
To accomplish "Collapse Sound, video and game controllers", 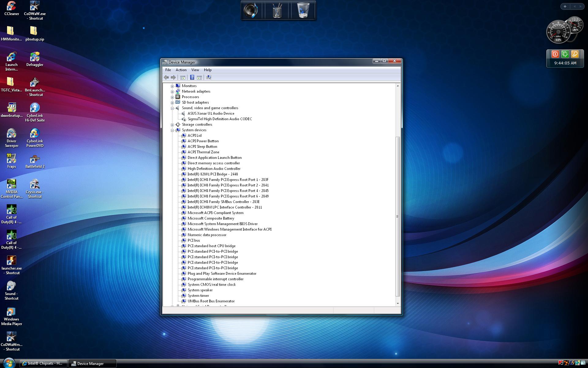I will pos(172,108).
